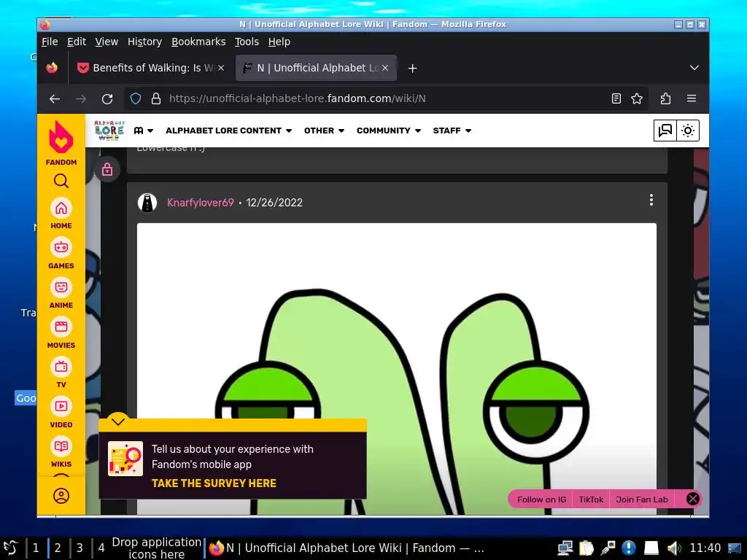Switch to workspace 3 in taskbar
The height and width of the screenshot is (560, 747).
[x=80, y=548]
